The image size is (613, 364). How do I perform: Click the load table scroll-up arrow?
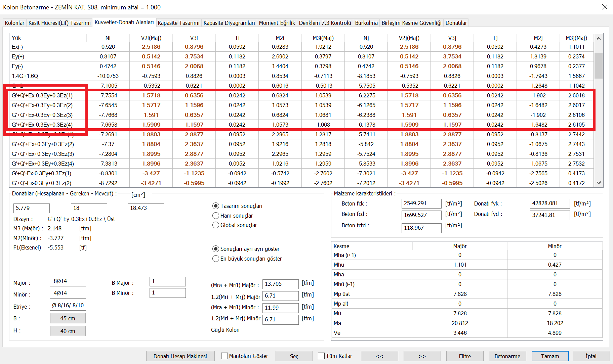[x=599, y=38]
